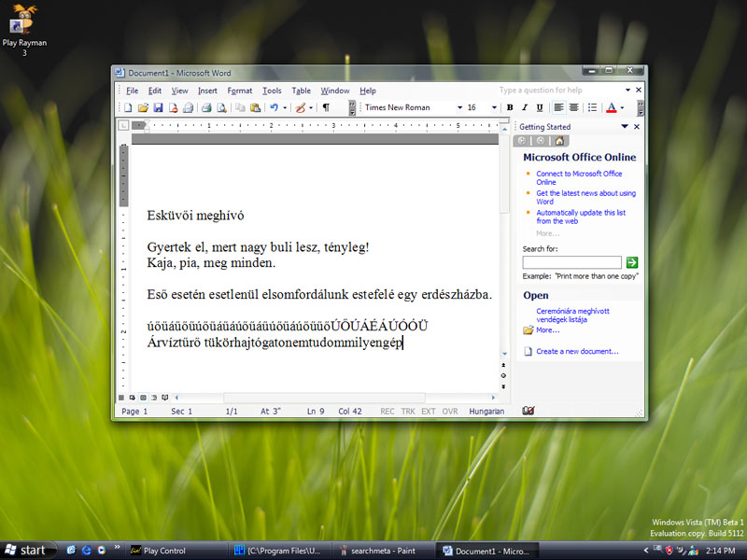747x560 pixels.
Task: Expand the Undo history dropdown arrow
Action: [285, 107]
